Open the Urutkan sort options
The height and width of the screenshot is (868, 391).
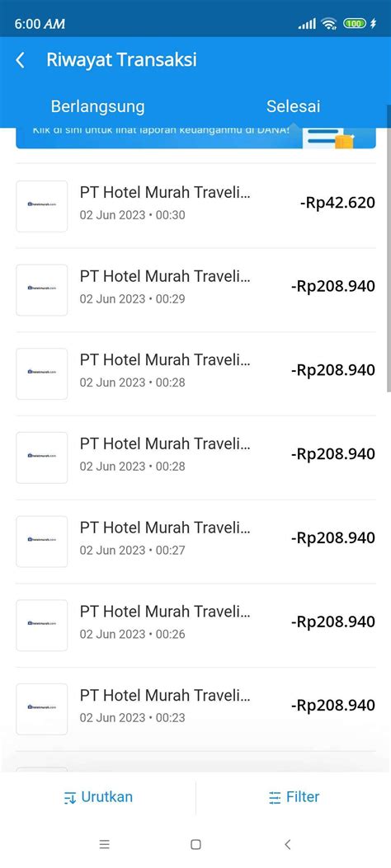coord(98,797)
